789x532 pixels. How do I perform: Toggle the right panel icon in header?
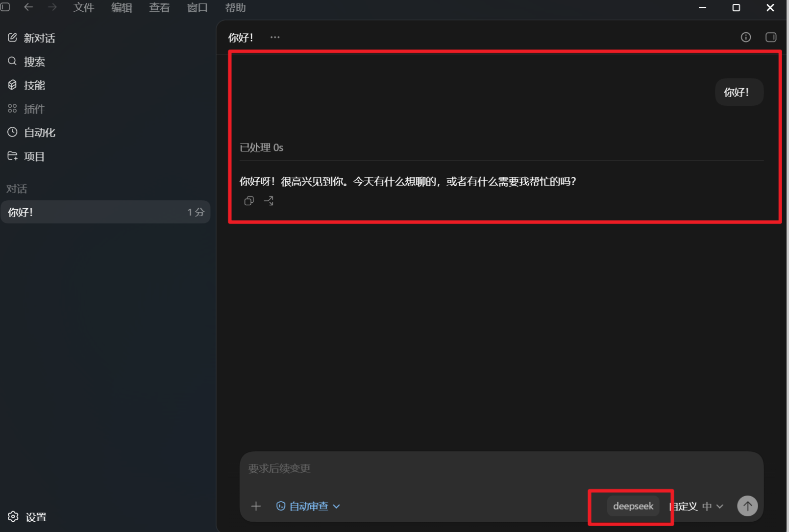(x=771, y=37)
